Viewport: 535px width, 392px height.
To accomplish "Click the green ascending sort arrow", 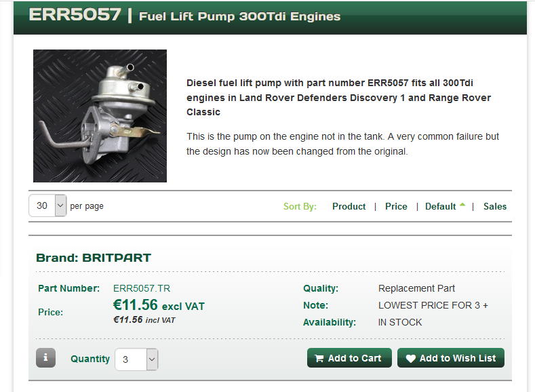I will (x=462, y=205).
